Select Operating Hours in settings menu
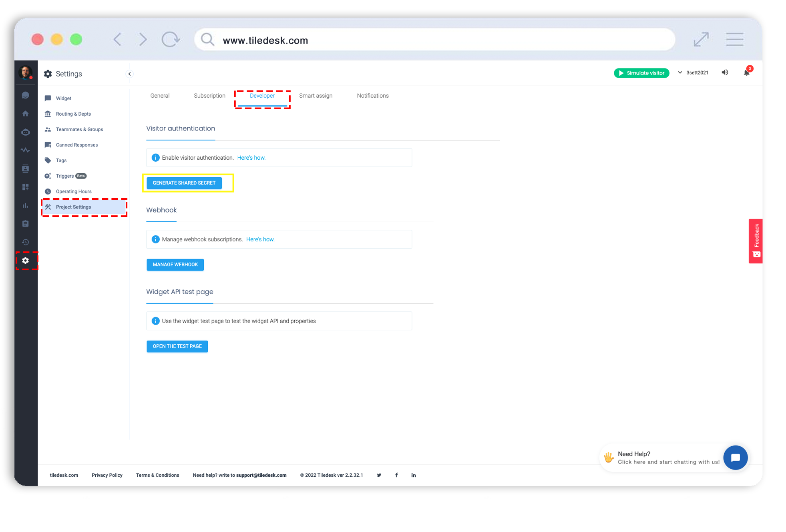The width and height of the screenshot is (786, 532). pyautogui.click(x=74, y=191)
